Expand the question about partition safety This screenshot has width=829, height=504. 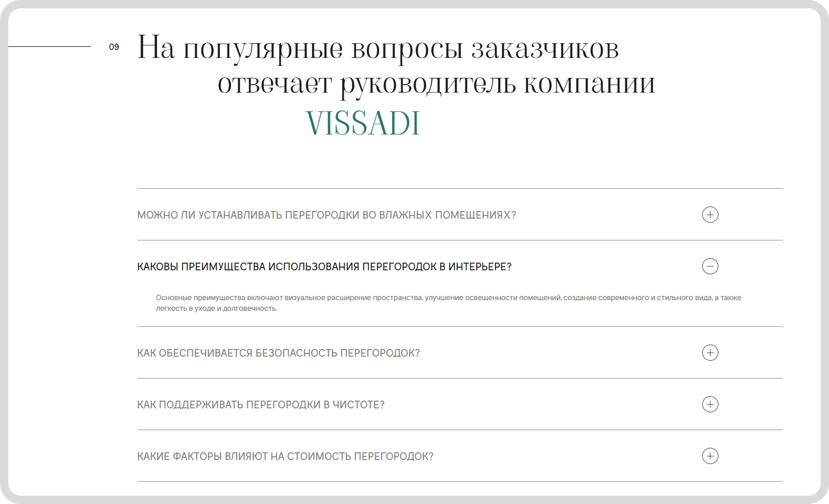click(278, 353)
